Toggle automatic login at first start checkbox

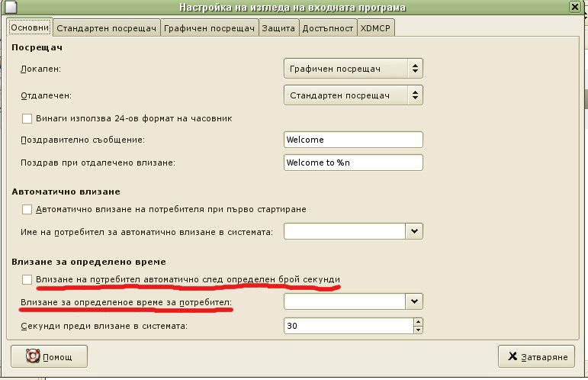(27, 209)
